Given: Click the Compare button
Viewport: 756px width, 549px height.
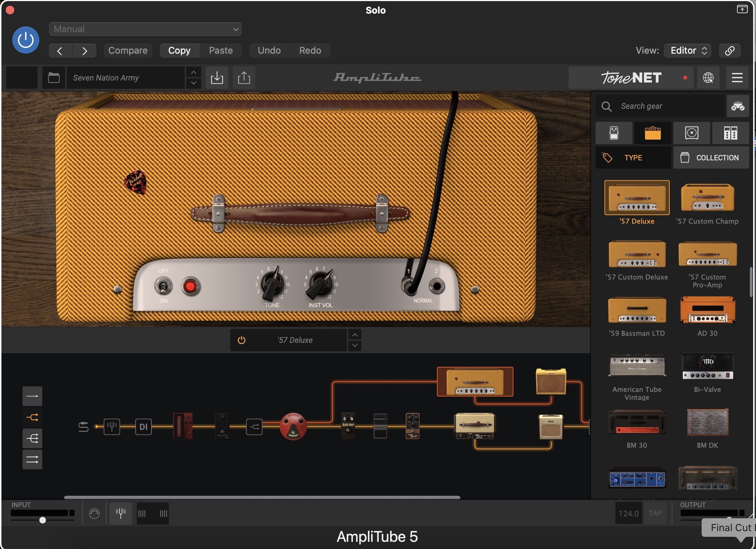Looking at the screenshot, I should [x=128, y=51].
